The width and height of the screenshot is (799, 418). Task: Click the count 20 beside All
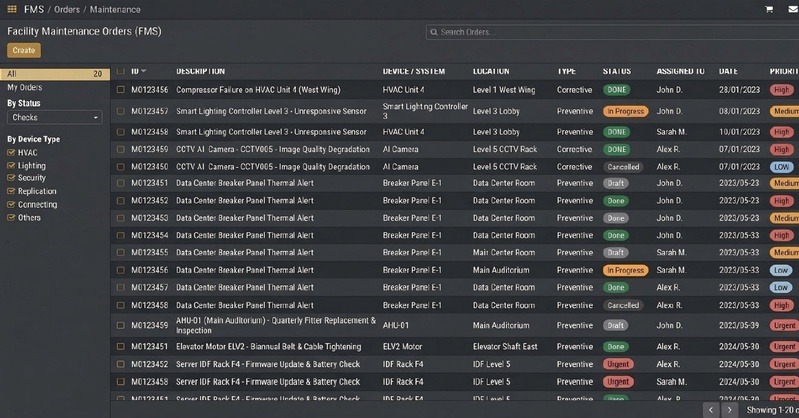[x=97, y=74]
